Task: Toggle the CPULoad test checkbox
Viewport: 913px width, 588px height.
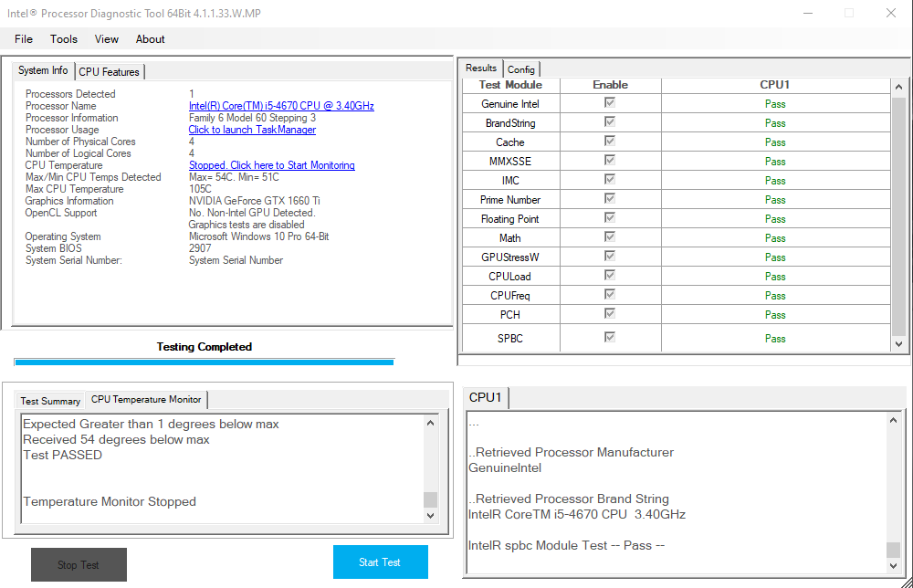Action: (610, 276)
